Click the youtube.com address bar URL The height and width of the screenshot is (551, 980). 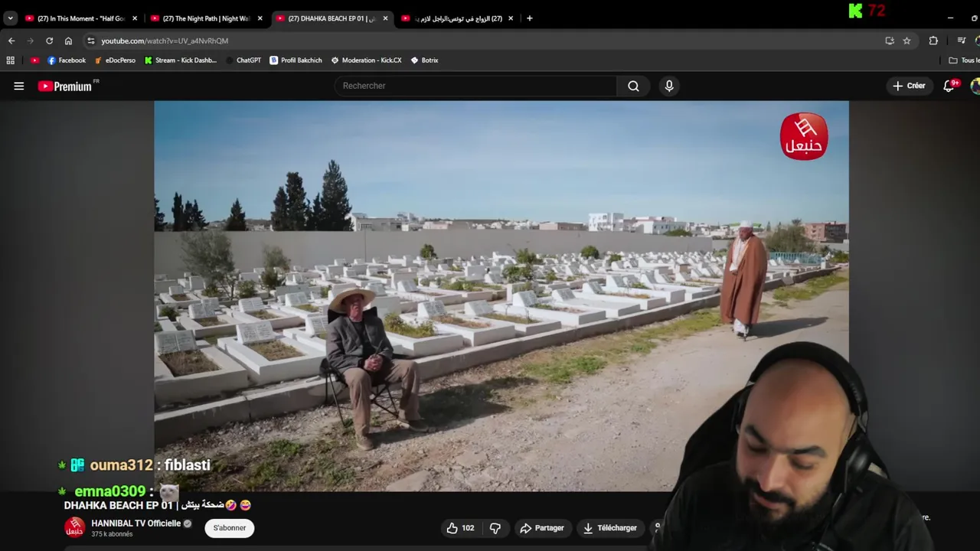165,41
